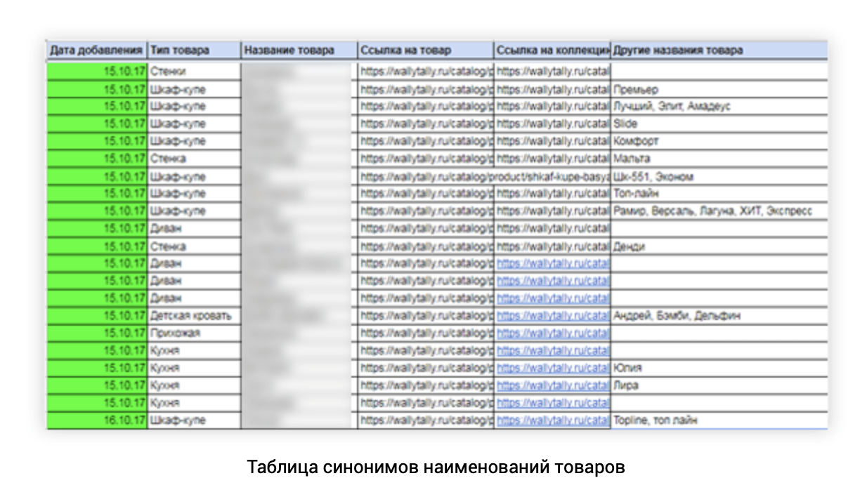Select the "Ссылка на коллекцию" column header
Viewport: 867px width, 504px height.
(x=552, y=51)
